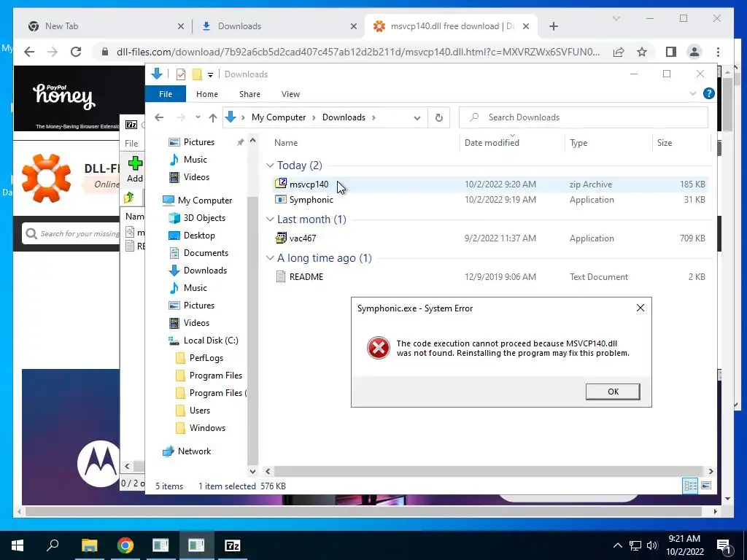
Task: Click the volume icon in system tray
Action: tap(652, 545)
